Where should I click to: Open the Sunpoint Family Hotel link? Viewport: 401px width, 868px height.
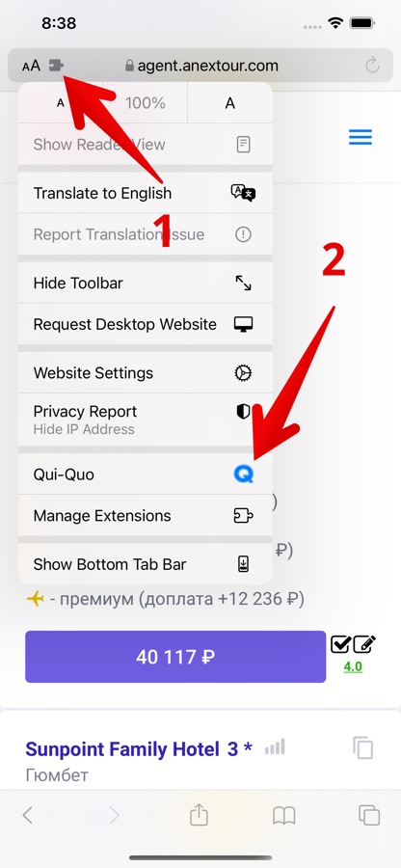139,749
